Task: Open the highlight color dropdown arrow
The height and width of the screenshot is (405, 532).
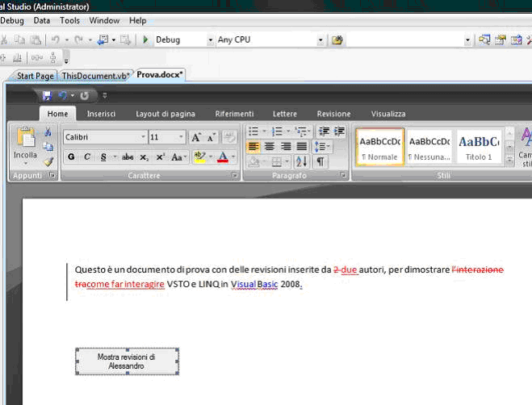Action: 211,157
